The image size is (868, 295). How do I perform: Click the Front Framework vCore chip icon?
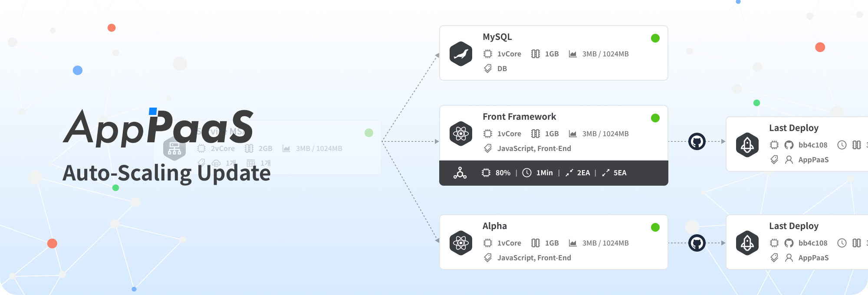tap(488, 134)
